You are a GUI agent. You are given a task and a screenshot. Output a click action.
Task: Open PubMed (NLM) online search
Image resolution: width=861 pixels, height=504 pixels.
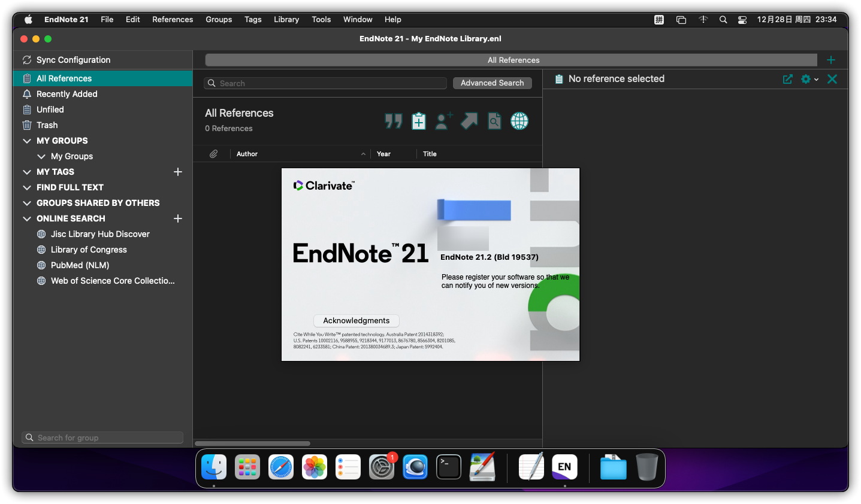[x=80, y=265]
